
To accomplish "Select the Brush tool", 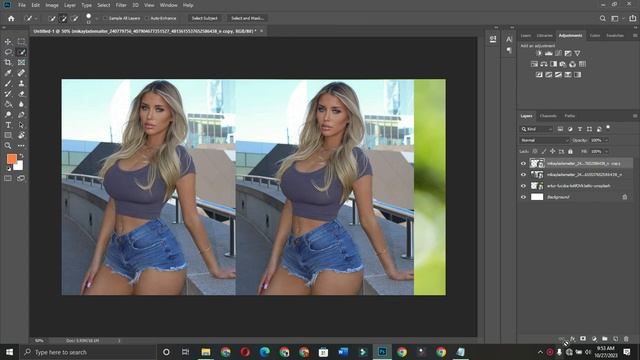I will click(8, 83).
